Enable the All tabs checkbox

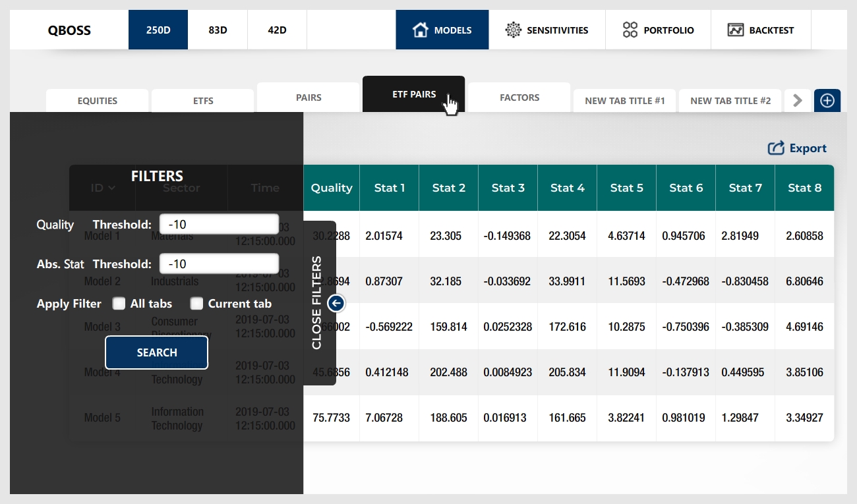coord(119,304)
